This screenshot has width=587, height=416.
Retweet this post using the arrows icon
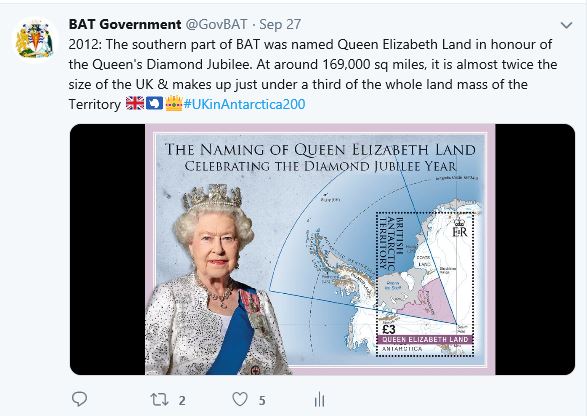[159, 400]
